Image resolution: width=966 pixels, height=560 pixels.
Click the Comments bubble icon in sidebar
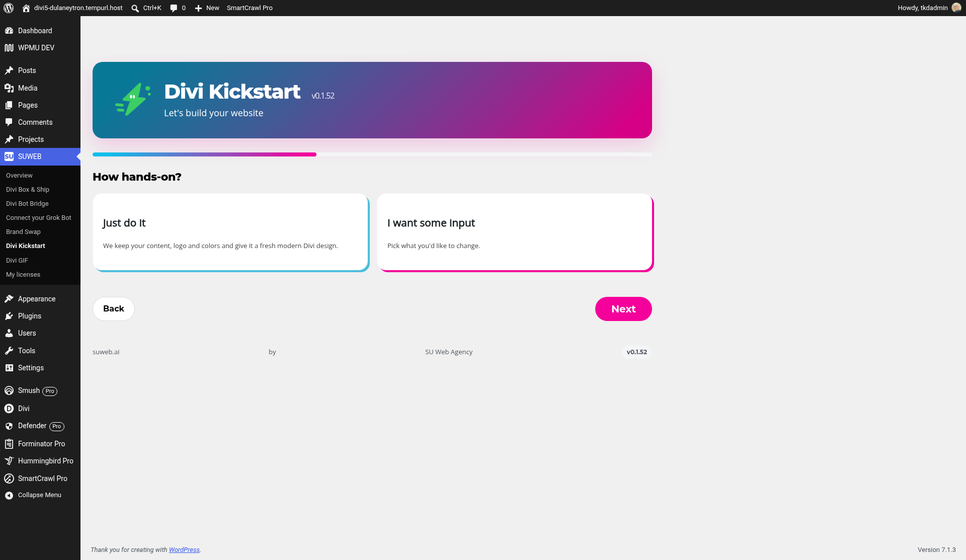(9, 122)
